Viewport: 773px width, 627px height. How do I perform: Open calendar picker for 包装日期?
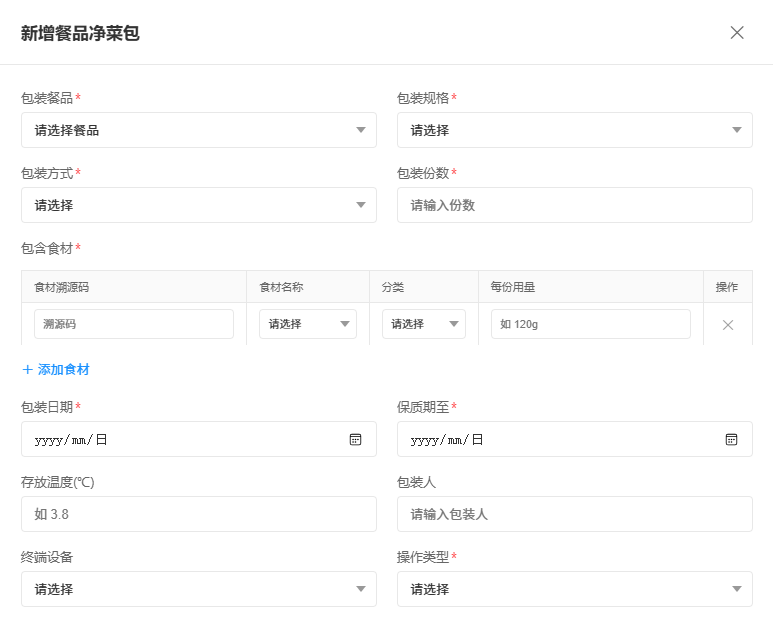(x=355, y=439)
